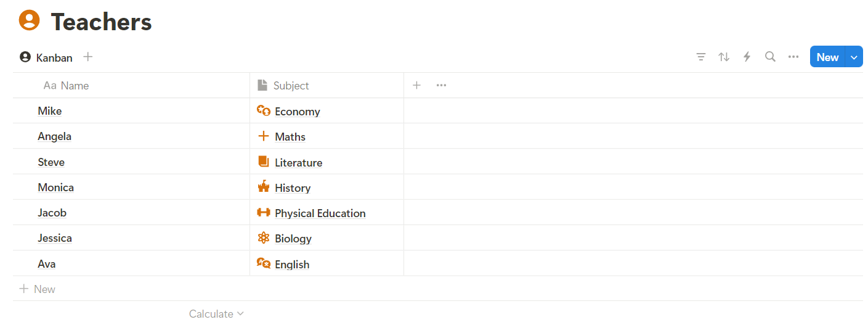Switch to the Kanban view tab
This screenshot has height=330, width=868.
pos(47,57)
